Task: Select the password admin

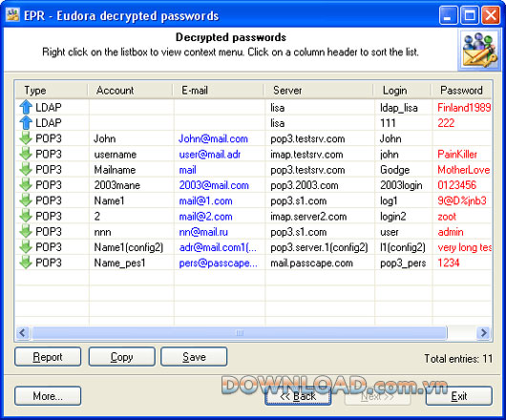Action: tap(451, 232)
